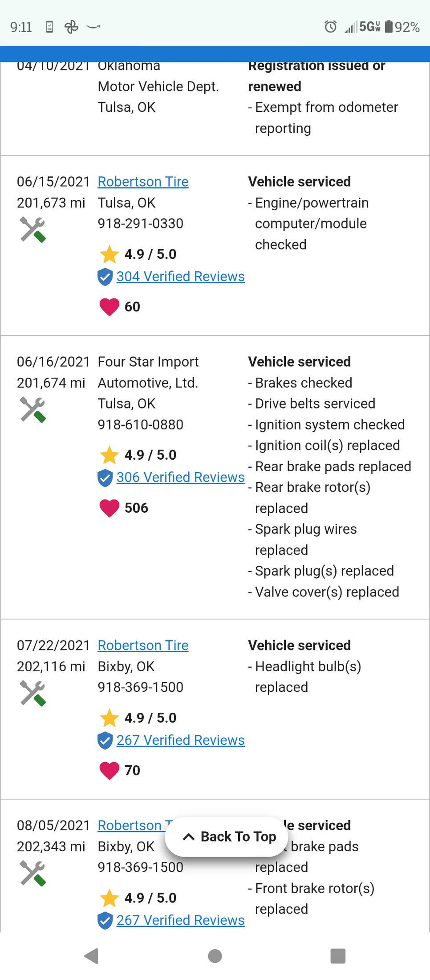Tap the Android back navigation button
This screenshot has height=980, width=430.
click(92, 956)
